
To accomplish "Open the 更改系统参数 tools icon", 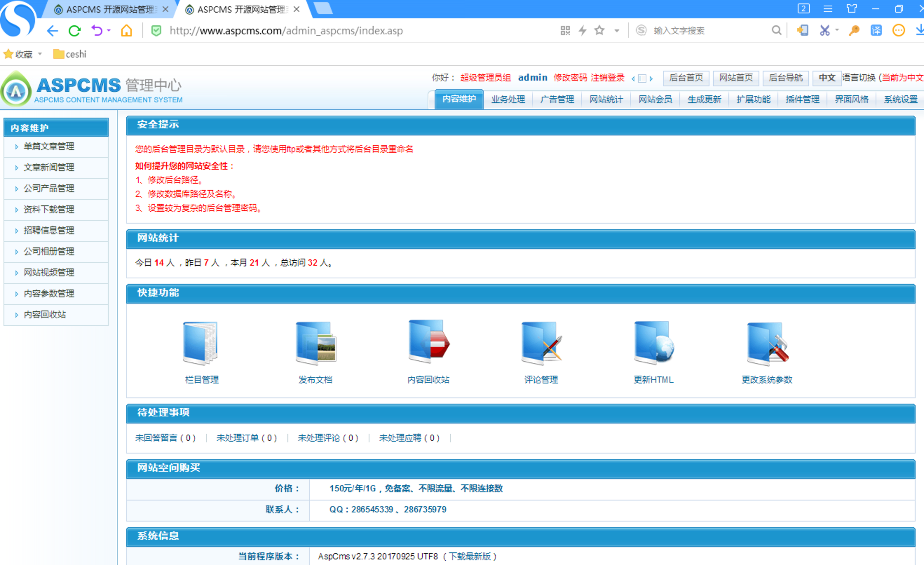I will pos(767,344).
